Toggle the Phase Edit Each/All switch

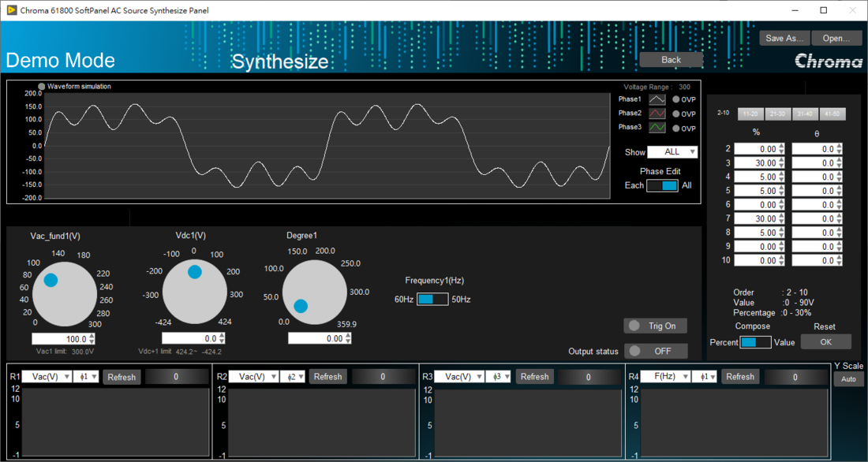pyautogui.click(x=663, y=186)
